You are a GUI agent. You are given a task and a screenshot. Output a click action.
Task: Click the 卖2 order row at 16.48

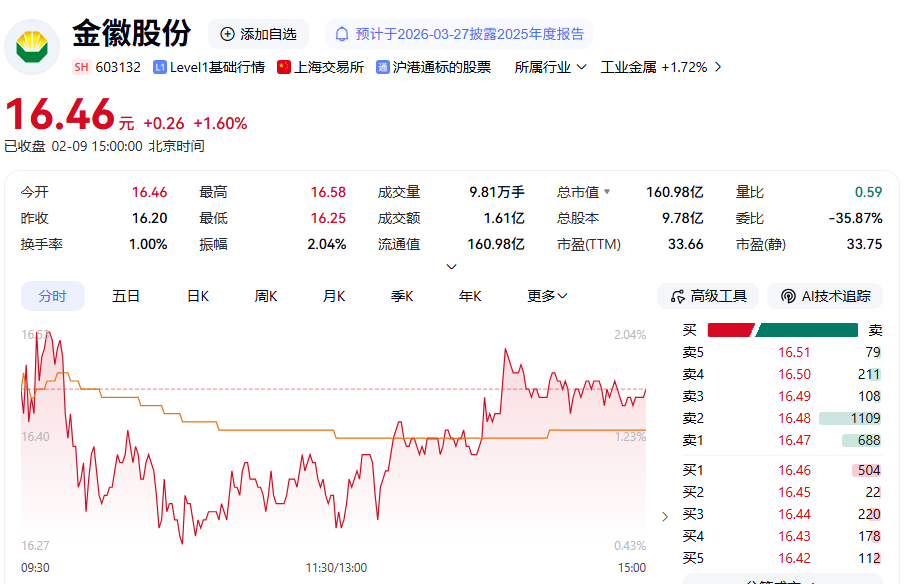tap(782, 418)
